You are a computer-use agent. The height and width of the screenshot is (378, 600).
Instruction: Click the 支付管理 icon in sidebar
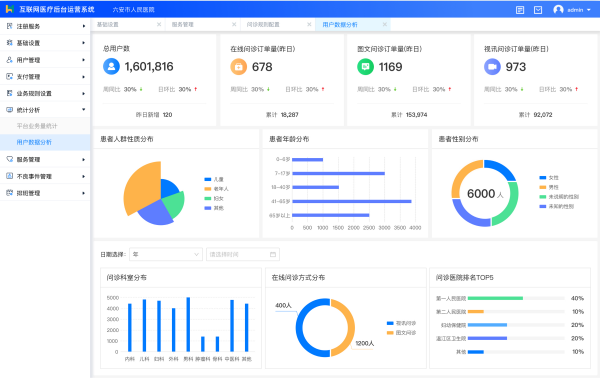pyautogui.click(x=10, y=77)
